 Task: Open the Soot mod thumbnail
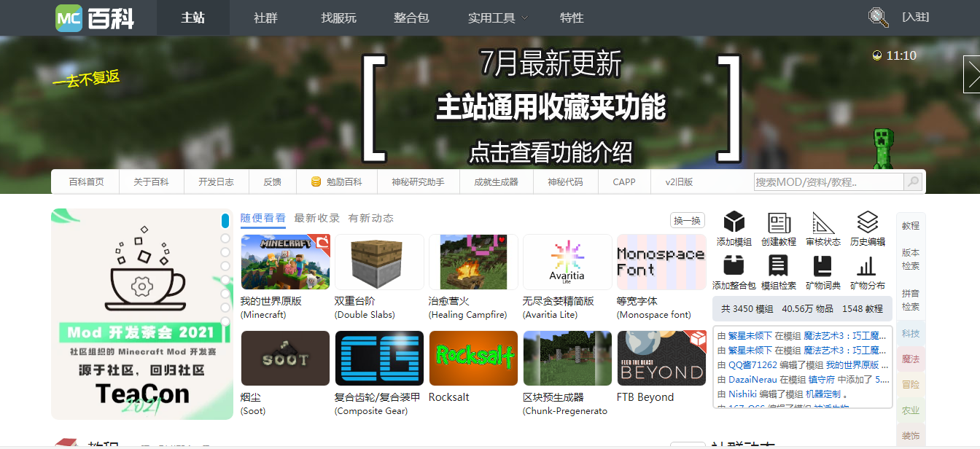click(x=285, y=358)
